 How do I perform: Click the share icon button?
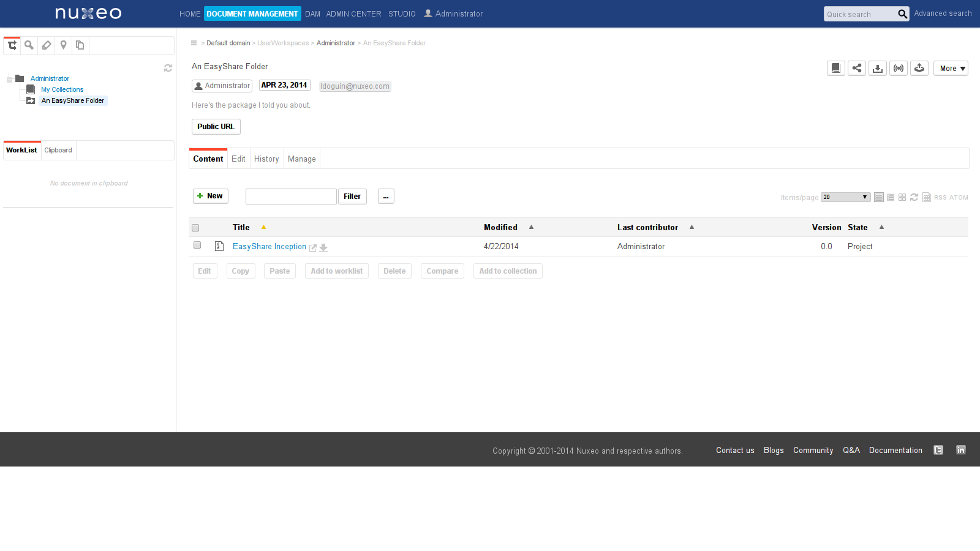tap(856, 69)
